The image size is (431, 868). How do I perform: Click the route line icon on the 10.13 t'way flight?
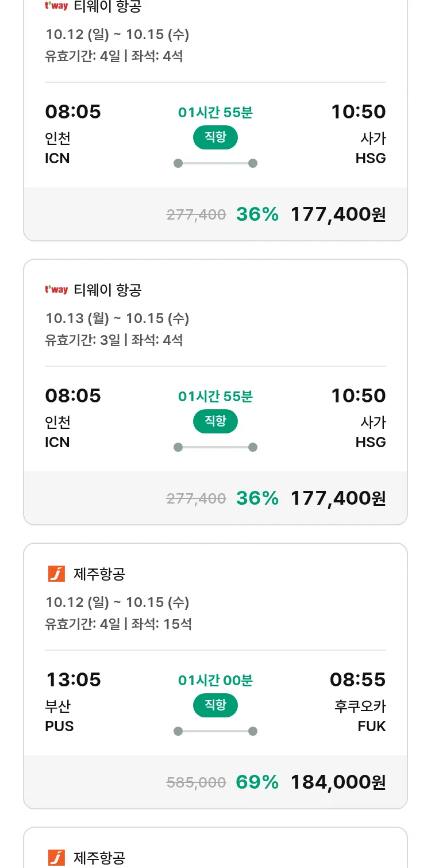tap(215, 447)
